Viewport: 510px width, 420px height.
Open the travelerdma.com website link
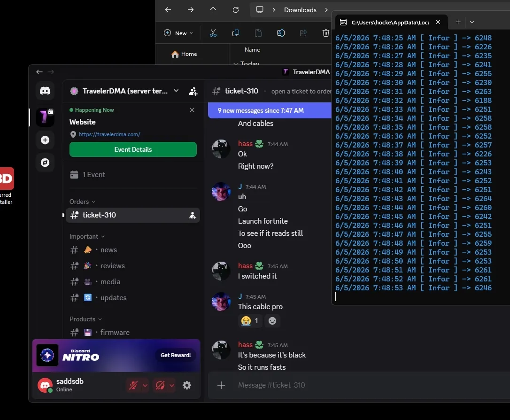(x=109, y=134)
